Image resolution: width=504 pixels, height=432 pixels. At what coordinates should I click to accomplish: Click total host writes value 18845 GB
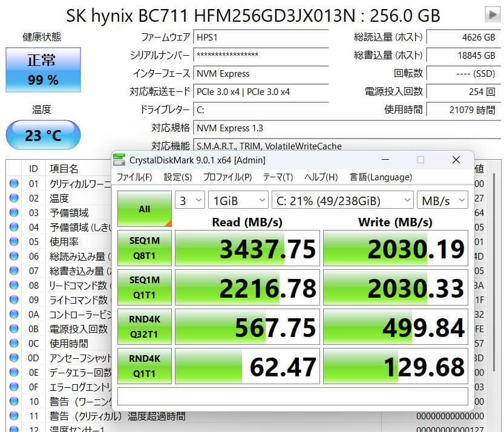coord(463,55)
